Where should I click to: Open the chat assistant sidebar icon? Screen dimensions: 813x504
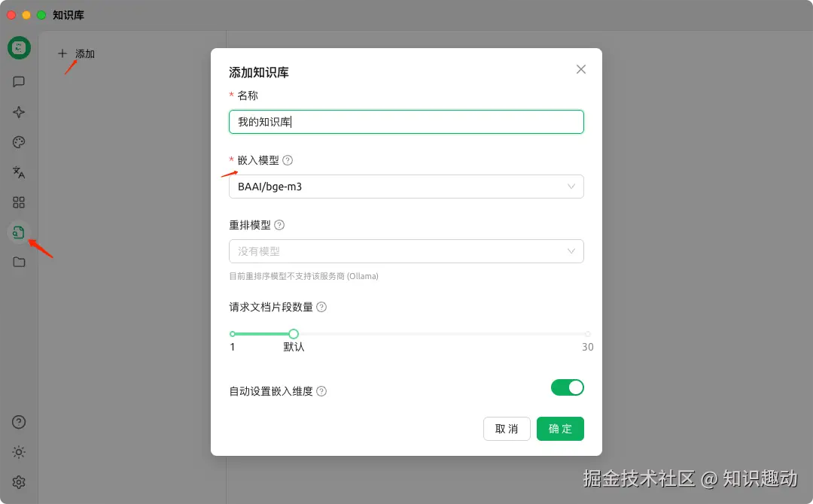19,82
